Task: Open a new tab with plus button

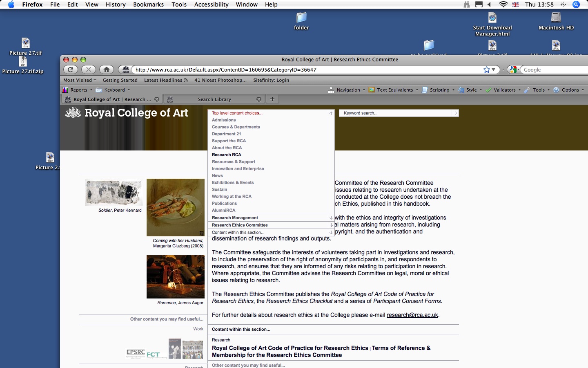Action: [x=272, y=99]
